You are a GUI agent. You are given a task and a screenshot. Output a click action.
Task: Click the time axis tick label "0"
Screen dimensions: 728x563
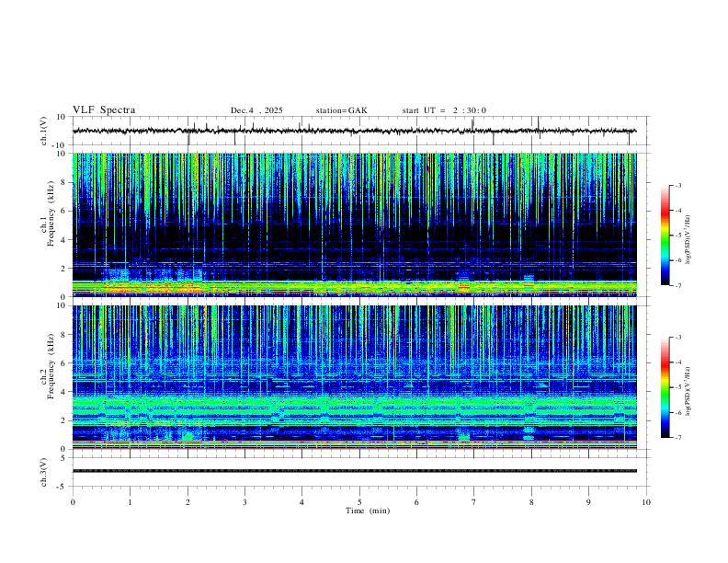(x=73, y=502)
